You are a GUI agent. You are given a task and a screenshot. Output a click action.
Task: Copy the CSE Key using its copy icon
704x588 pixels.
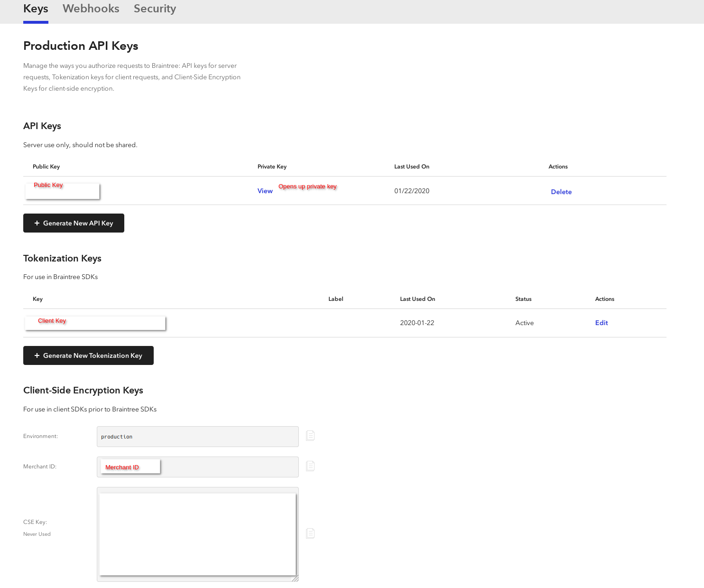[310, 533]
